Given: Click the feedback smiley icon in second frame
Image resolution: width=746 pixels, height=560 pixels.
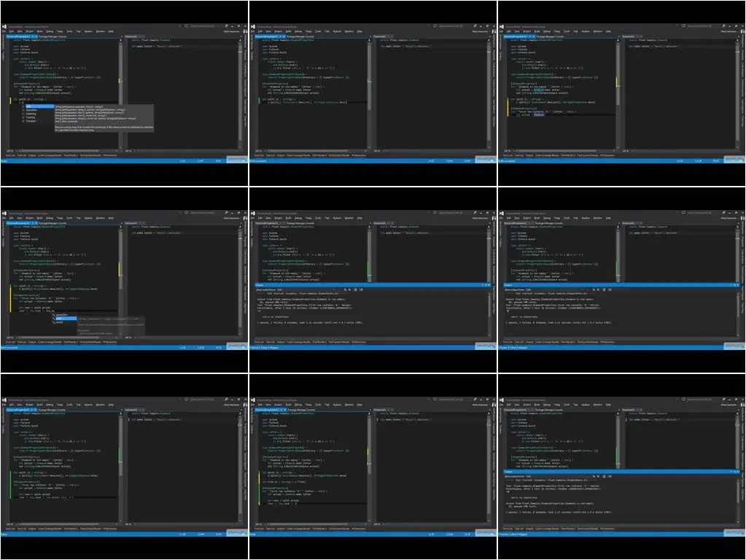Looking at the screenshot, I should pyautogui.click(x=435, y=26).
